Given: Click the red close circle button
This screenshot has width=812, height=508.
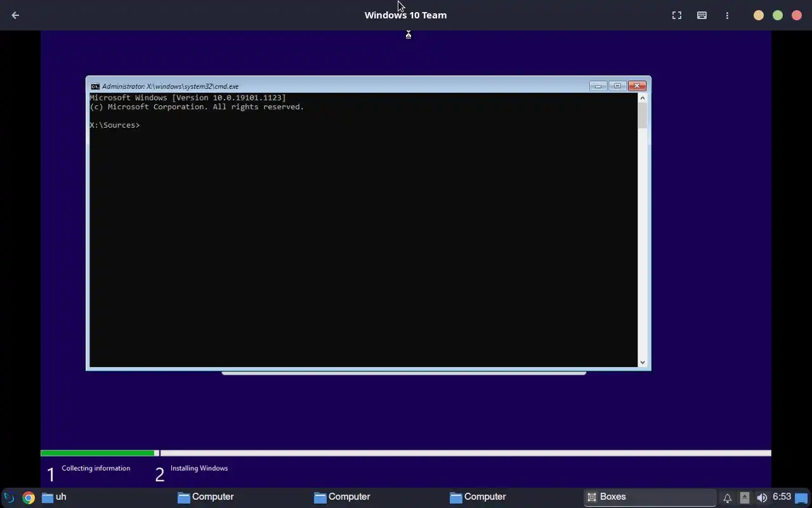Looking at the screenshot, I should click(797, 15).
